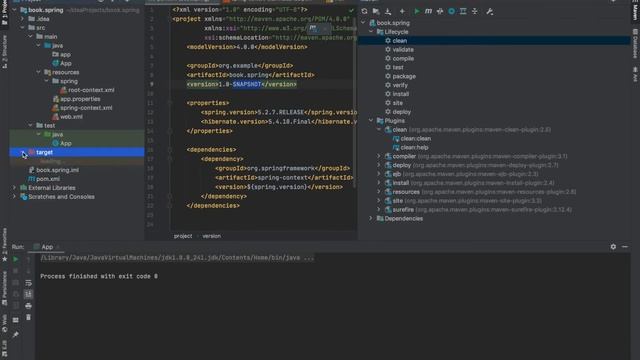640x360 pixels.
Task: Select package lifecycle phase
Action: pyautogui.click(x=404, y=76)
